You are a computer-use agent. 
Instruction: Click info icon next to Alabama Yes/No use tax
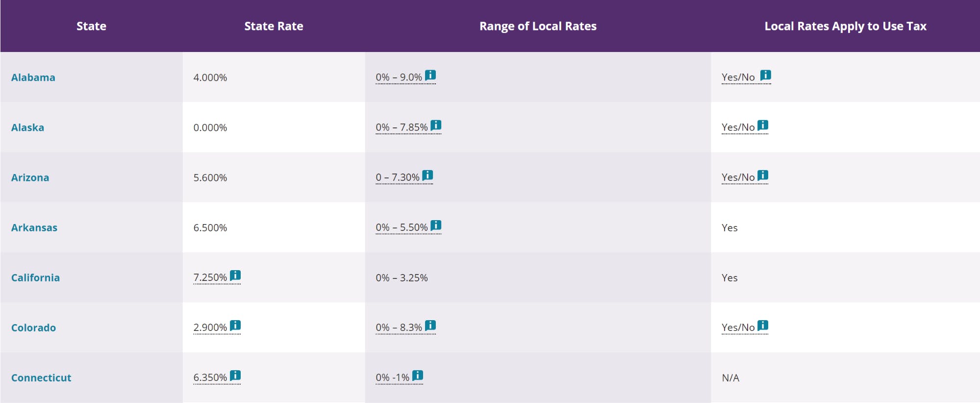click(766, 75)
